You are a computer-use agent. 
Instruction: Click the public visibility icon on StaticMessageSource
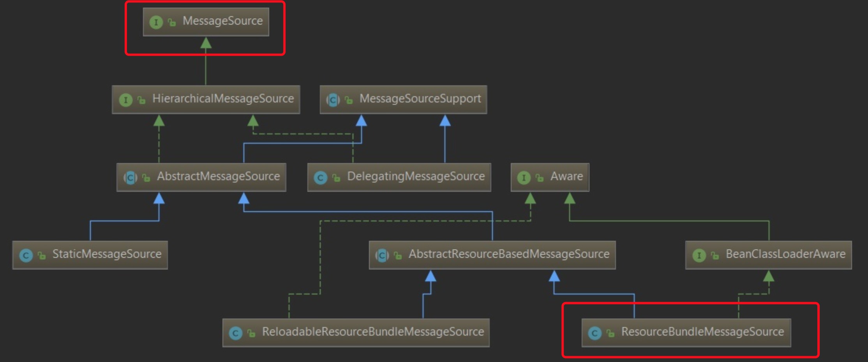(x=42, y=256)
